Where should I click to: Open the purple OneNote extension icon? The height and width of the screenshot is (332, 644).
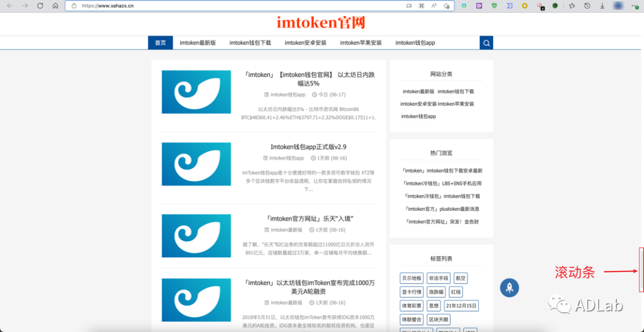[x=478, y=5]
